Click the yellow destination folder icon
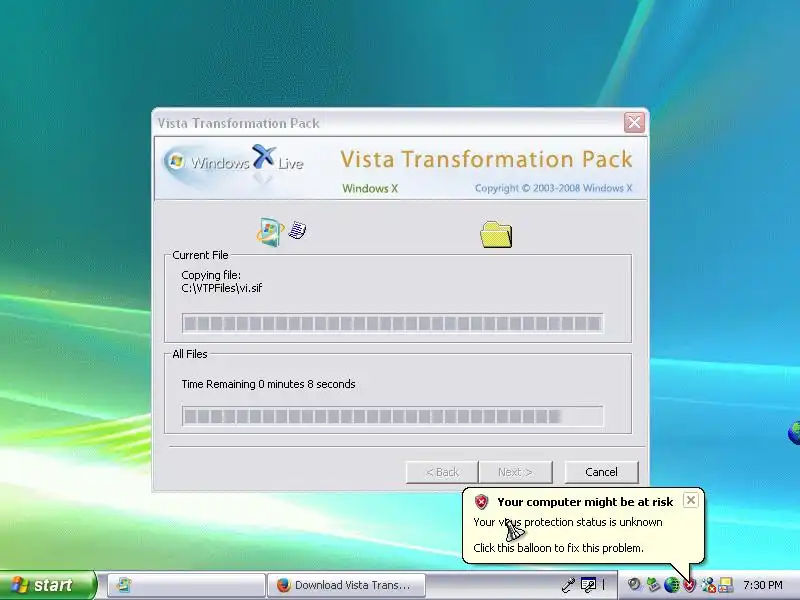Image resolution: width=800 pixels, height=600 pixels. click(x=496, y=234)
